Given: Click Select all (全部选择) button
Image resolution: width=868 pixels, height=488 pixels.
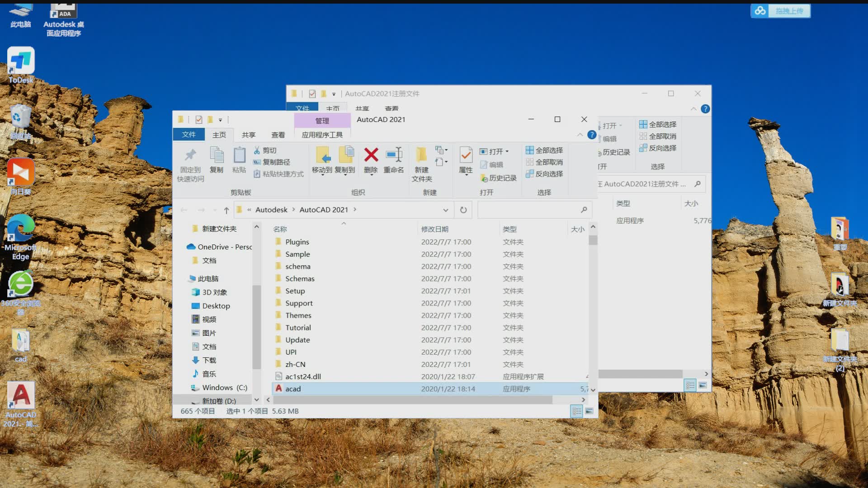Looking at the screenshot, I should tap(544, 150).
